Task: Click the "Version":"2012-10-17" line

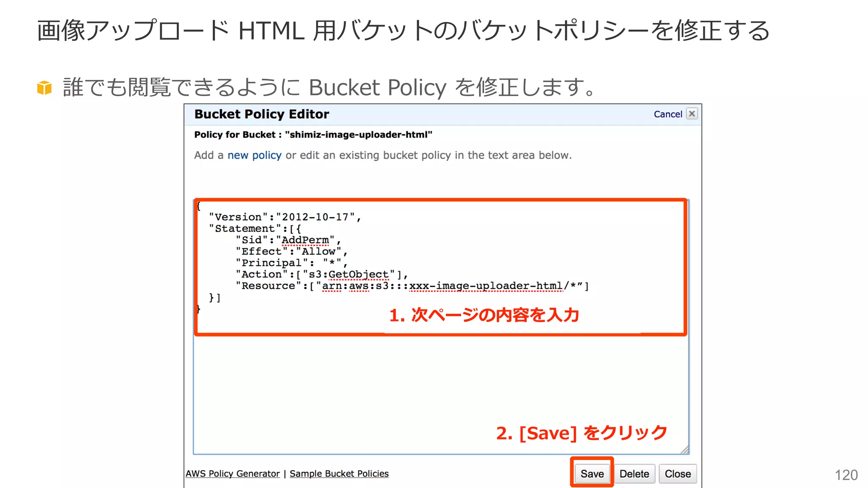Action: point(285,217)
